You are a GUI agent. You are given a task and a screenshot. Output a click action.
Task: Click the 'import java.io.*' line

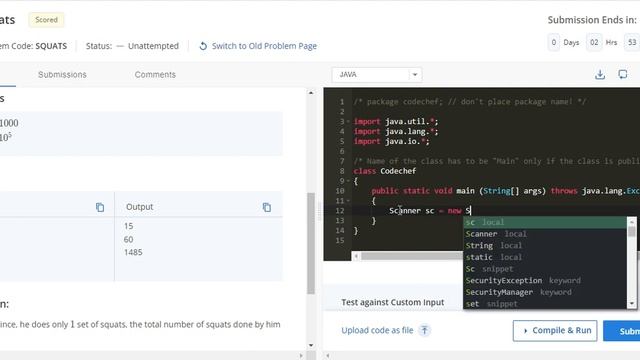[391, 141]
